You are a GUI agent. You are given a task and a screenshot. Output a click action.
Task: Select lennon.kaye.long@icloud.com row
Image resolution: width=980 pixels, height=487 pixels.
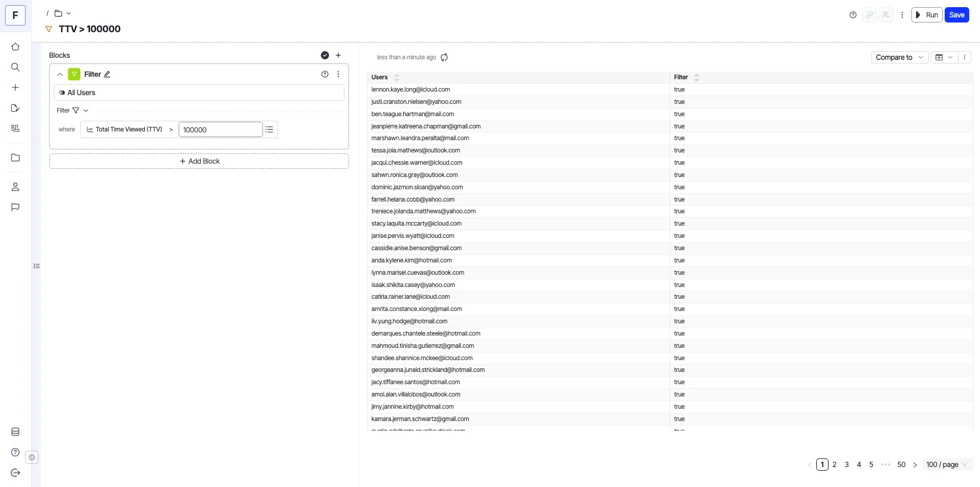tap(670, 90)
